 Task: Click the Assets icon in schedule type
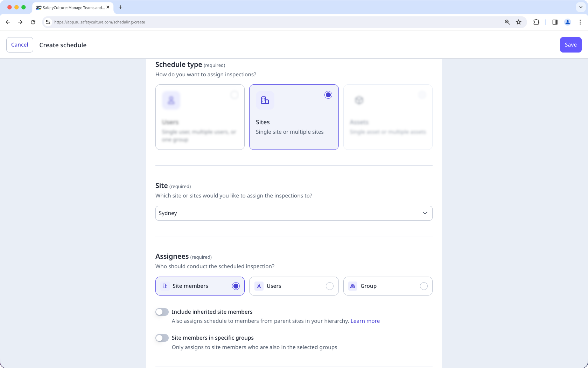tap(359, 100)
